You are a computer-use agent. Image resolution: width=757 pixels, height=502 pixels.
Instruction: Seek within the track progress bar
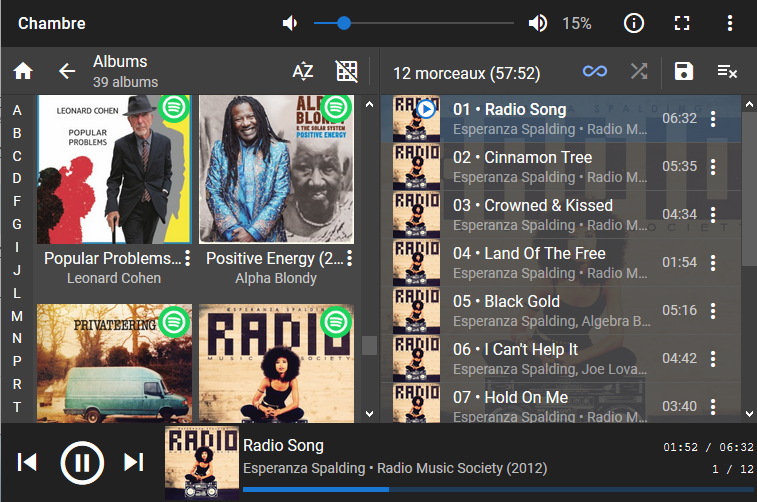(498, 489)
